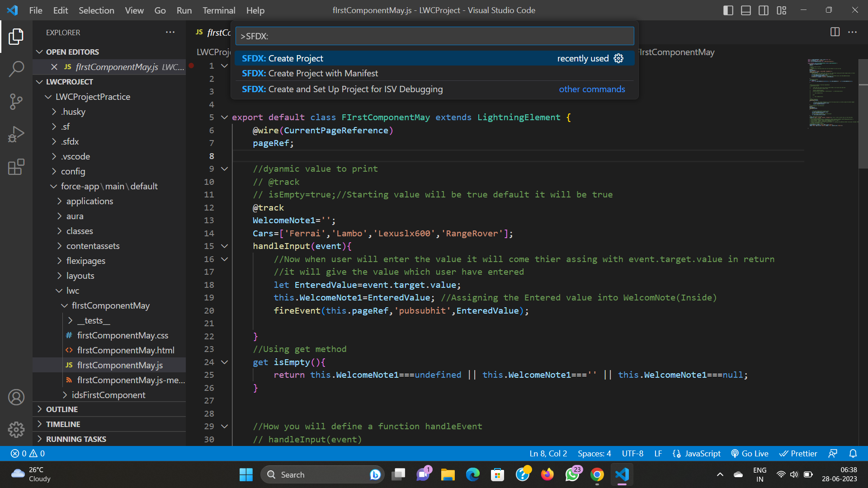Image resolution: width=868 pixels, height=488 pixels.
Task: Open the Extensions view
Action: pos(16,167)
